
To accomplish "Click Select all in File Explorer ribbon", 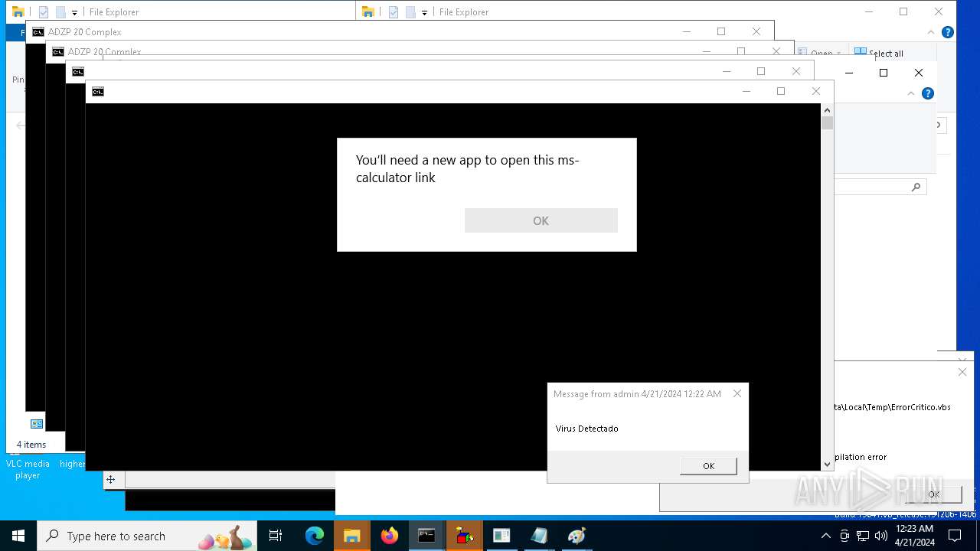I will pyautogui.click(x=879, y=53).
